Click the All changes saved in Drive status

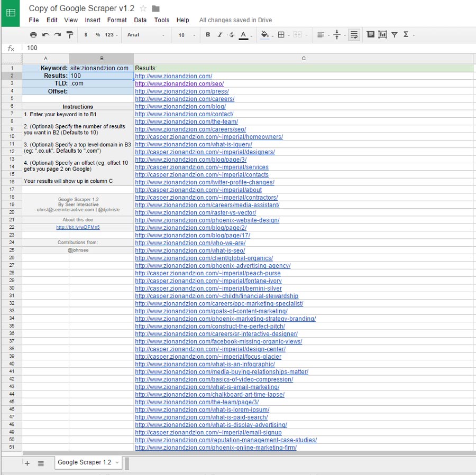pos(235,20)
